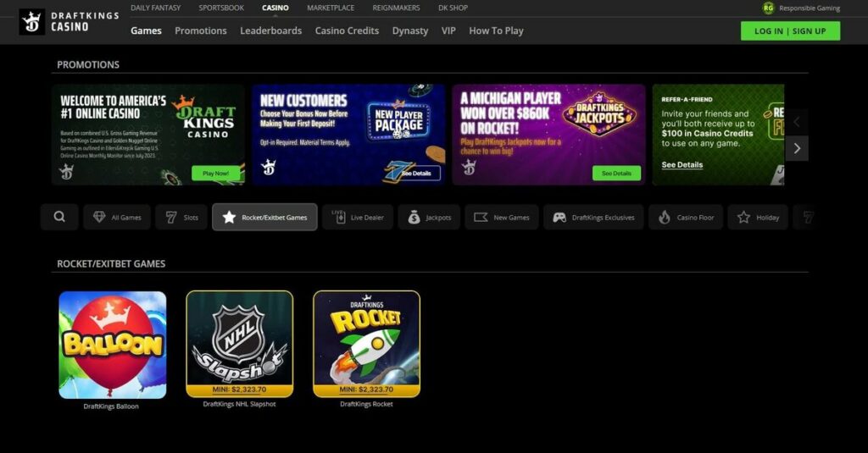
Task: Open the Leaderboards menu item
Action: coord(270,30)
